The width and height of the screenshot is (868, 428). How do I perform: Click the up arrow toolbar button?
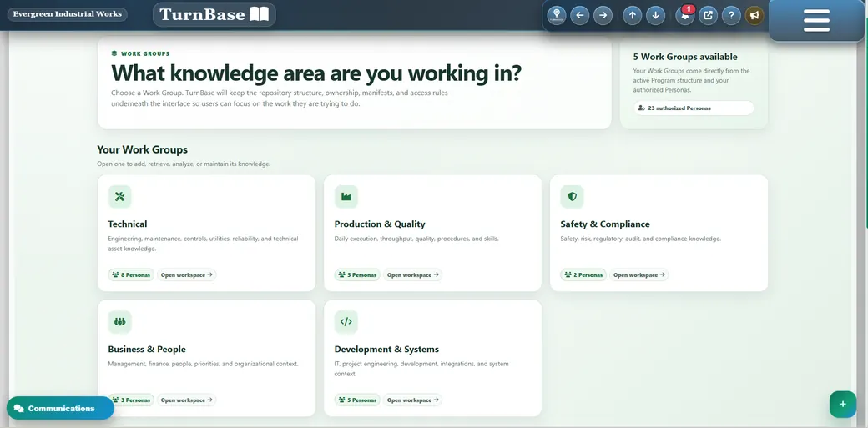[x=632, y=15]
